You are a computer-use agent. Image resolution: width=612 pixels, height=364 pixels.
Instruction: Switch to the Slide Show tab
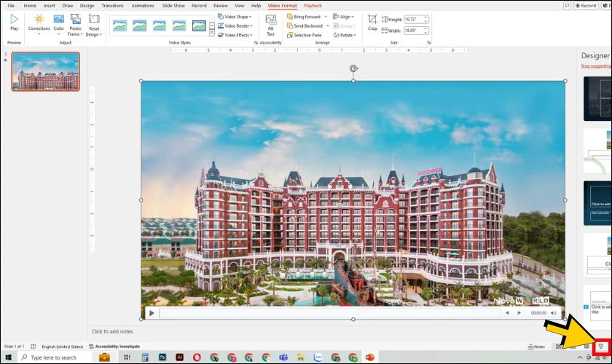pos(173,6)
